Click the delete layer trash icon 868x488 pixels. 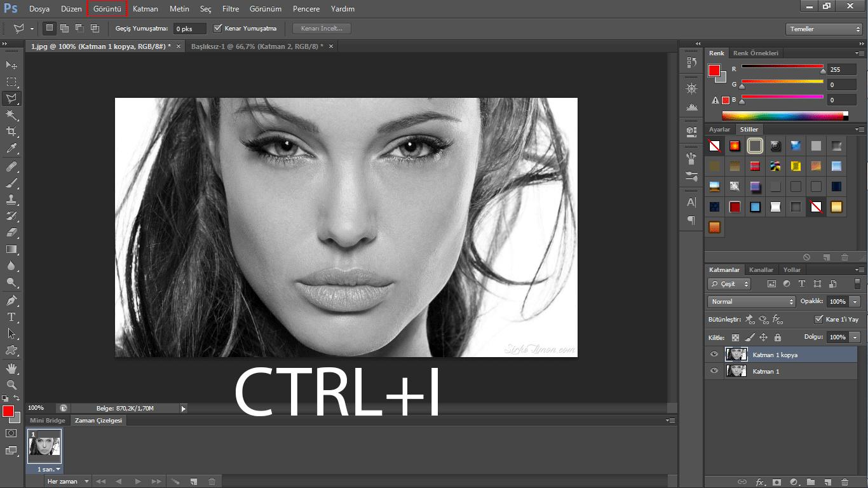(844, 482)
